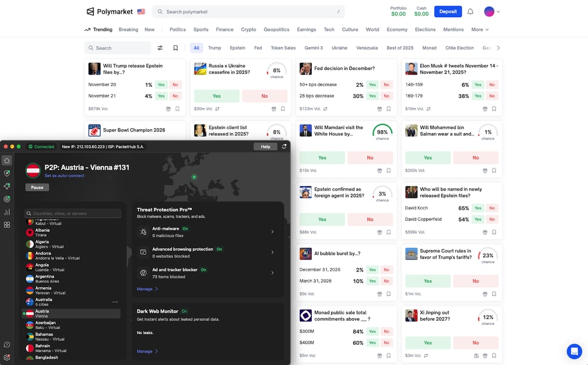Open market filter settings sliders icon
Viewport: 588px width, 365px height.
160,48
